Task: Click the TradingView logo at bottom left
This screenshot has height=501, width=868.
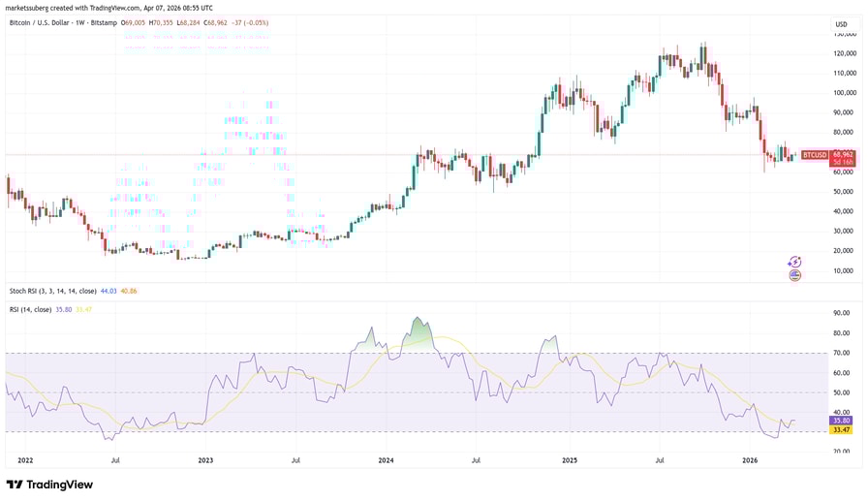Action: [49, 485]
